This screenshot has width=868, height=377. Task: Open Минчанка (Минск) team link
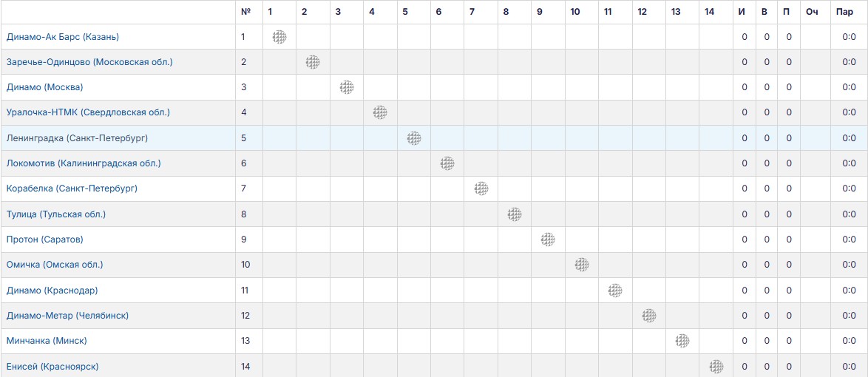47,341
